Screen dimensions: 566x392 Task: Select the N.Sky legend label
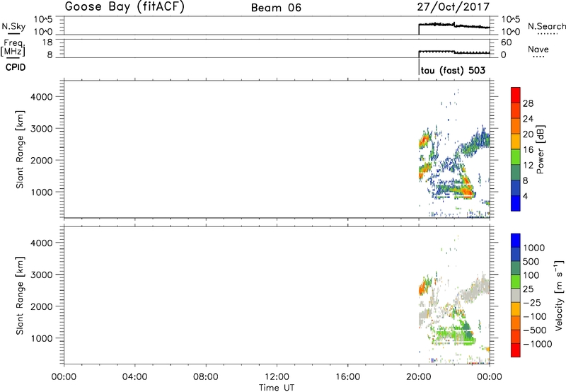pyautogui.click(x=13, y=26)
